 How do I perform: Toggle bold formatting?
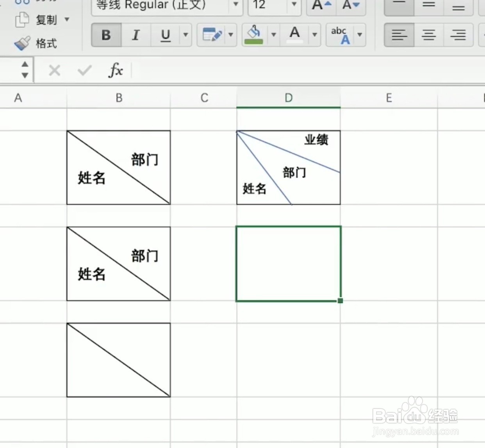click(x=105, y=35)
